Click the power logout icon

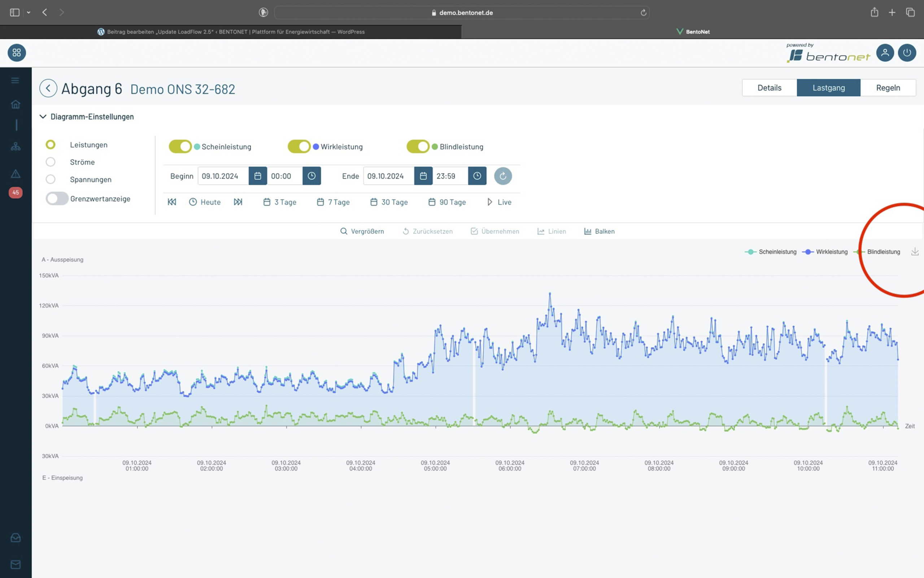(907, 53)
